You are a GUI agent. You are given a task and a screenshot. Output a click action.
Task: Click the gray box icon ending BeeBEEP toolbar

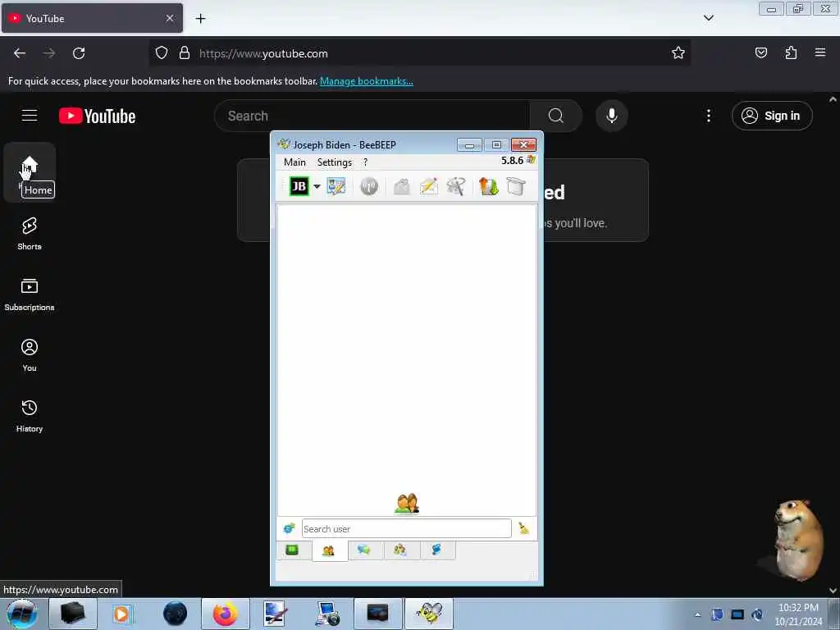516,186
